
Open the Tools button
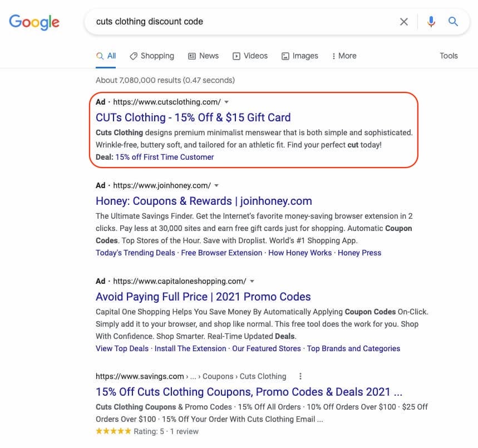click(x=449, y=56)
